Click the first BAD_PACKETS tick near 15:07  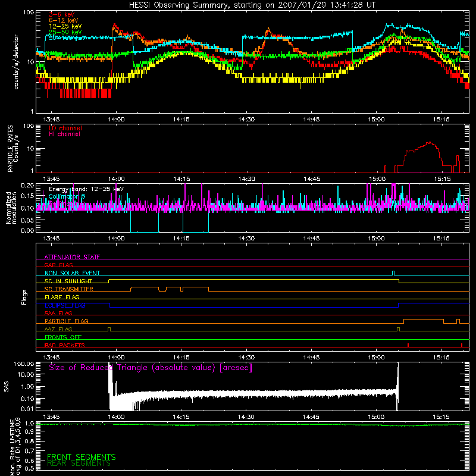[408, 345]
